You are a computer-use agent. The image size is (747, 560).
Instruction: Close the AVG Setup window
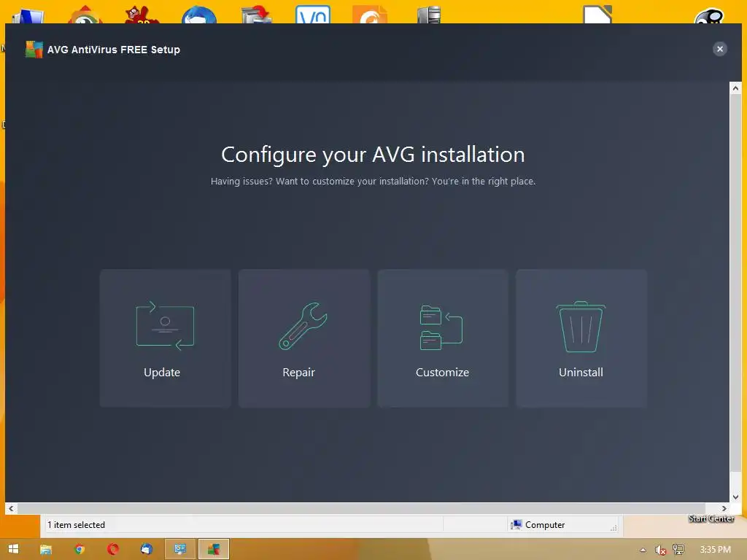(x=719, y=49)
